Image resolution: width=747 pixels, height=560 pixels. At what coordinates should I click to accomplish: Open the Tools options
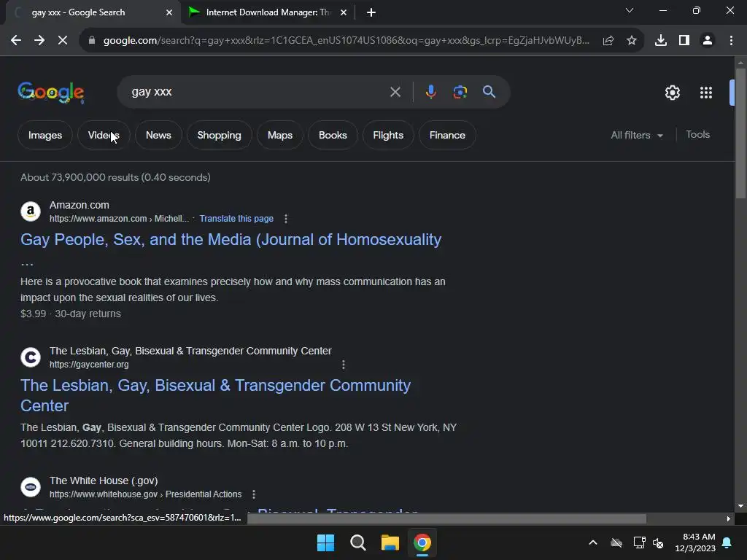[x=698, y=135]
